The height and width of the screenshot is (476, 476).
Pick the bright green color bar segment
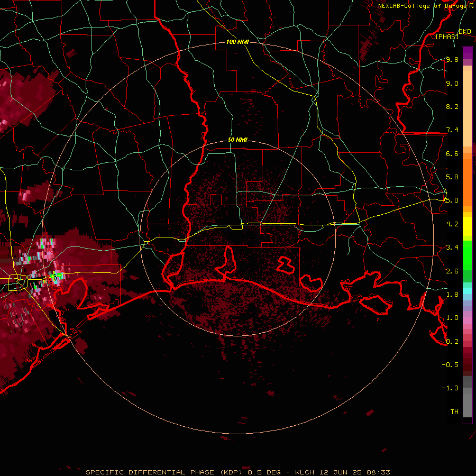467,254
